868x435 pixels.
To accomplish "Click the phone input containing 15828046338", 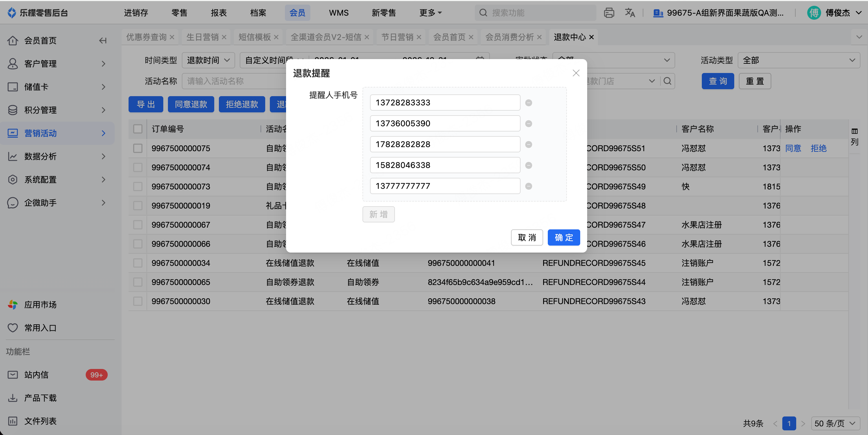I will click(444, 165).
